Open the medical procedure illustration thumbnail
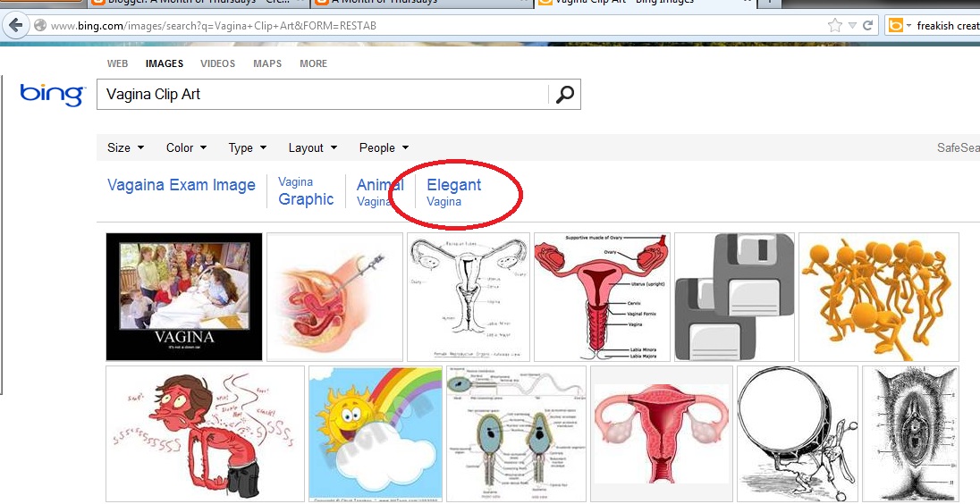The image size is (980, 504). [335, 297]
